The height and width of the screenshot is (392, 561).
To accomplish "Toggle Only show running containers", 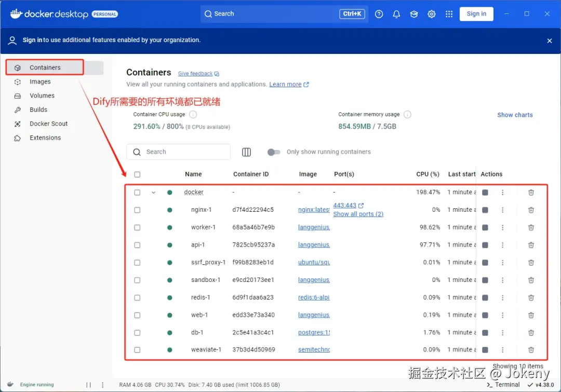I will (x=274, y=152).
